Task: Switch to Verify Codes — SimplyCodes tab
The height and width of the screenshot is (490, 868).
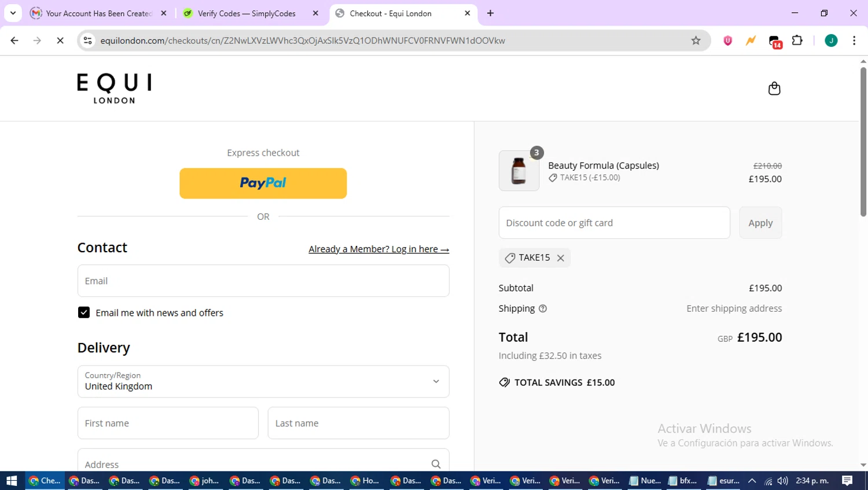Action: [251, 13]
